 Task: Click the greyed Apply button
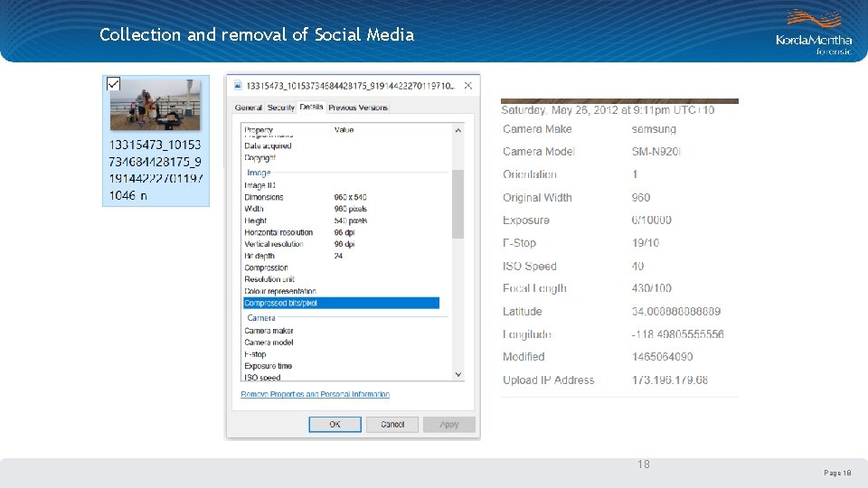449,425
